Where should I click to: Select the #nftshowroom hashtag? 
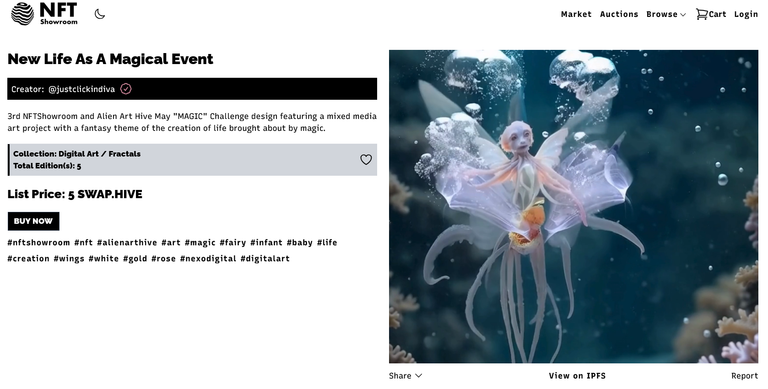[39, 243]
